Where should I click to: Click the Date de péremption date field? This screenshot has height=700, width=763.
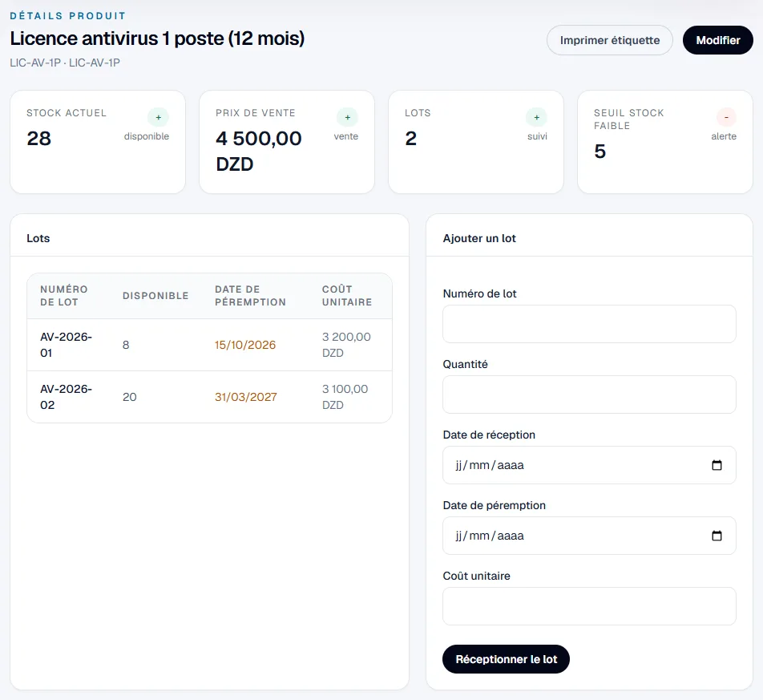coord(589,536)
